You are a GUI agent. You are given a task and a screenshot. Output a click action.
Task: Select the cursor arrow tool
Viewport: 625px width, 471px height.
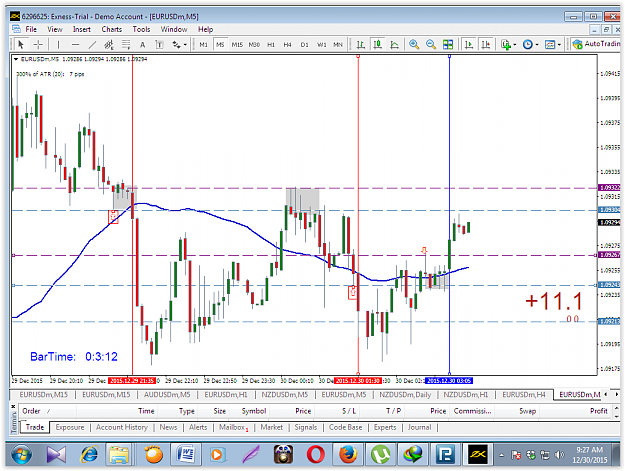click(21, 44)
